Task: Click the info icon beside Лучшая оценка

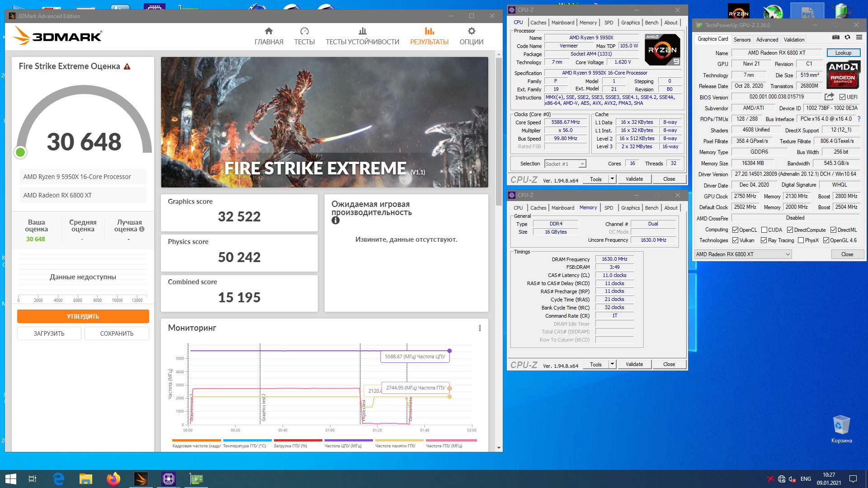Action: [142, 229]
